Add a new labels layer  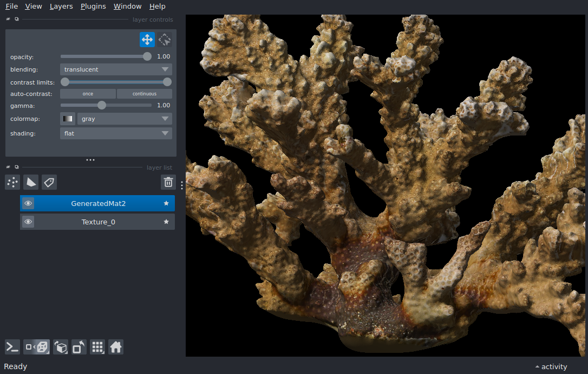(49, 182)
